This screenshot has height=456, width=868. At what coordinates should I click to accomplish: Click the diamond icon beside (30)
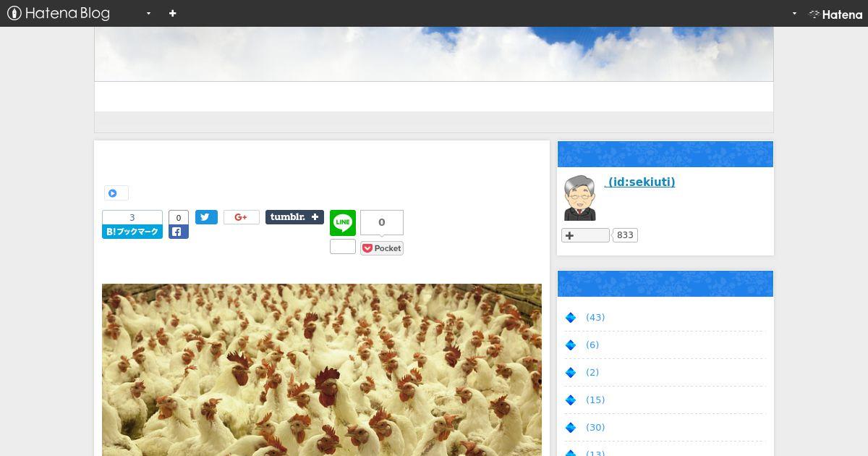pyautogui.click(x=570, y=428)
